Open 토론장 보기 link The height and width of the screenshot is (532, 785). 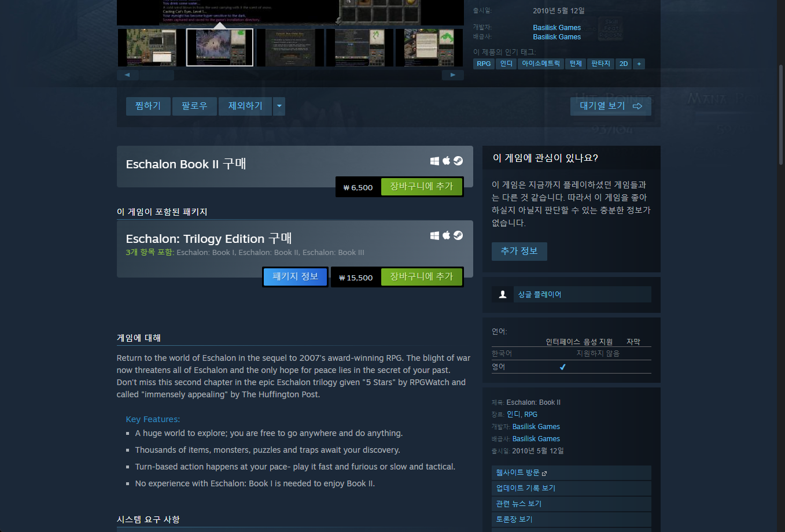point(571,519)
